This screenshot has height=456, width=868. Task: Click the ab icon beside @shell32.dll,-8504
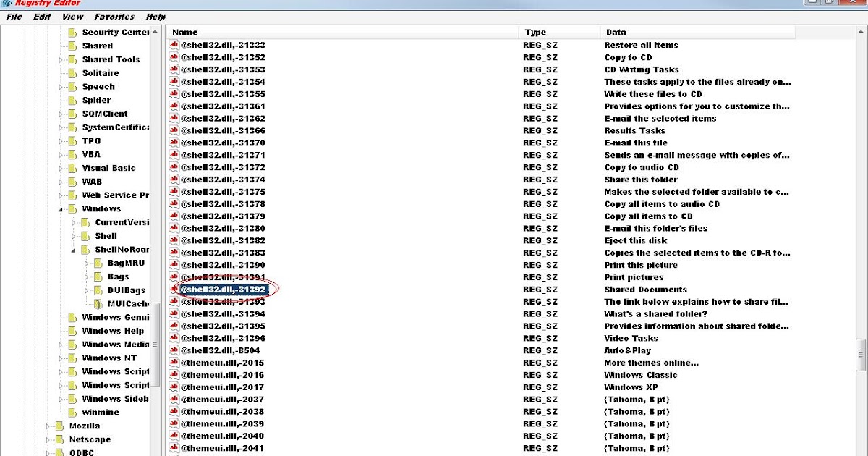[173, 350]
